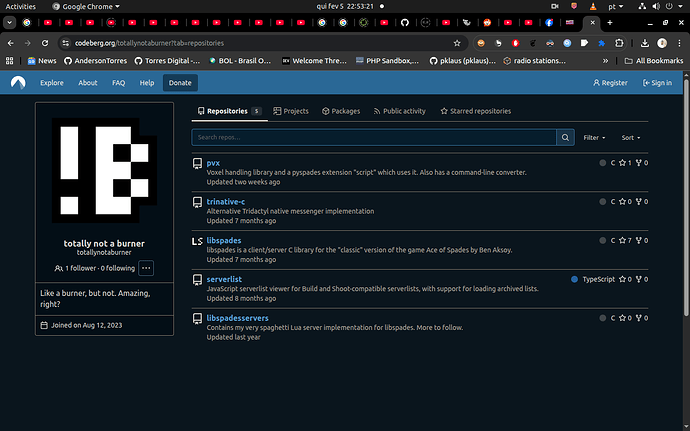Expand hidden bookmarks chevron
The height and width of the screenshot is (431, 690).
coord(606,61)
